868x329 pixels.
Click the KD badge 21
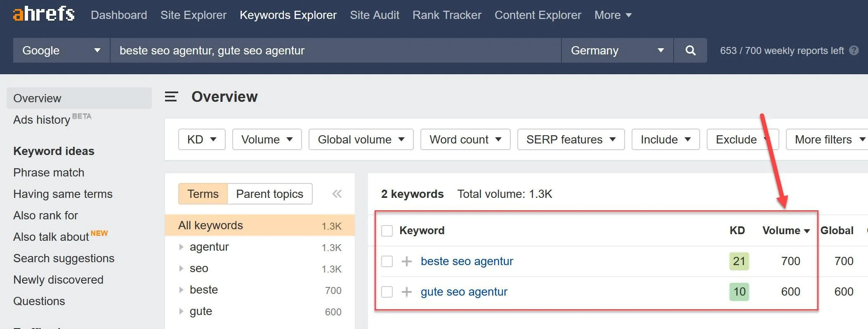coord(739,261)
